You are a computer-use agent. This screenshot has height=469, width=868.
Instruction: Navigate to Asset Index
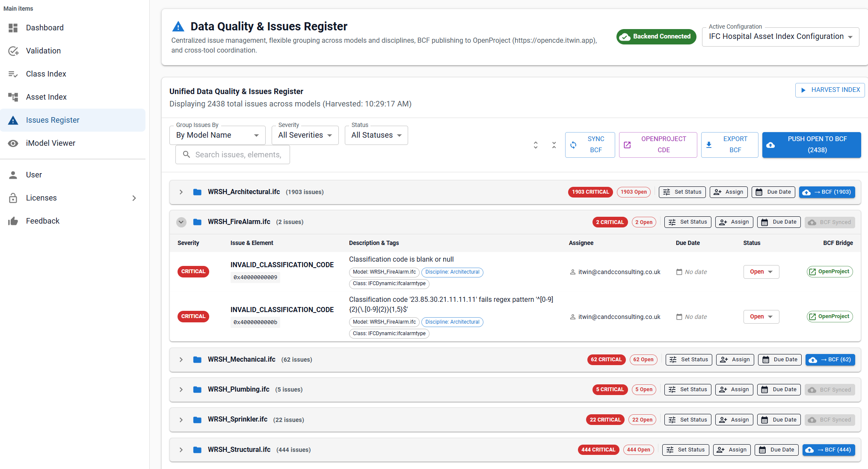coord(73,97)
